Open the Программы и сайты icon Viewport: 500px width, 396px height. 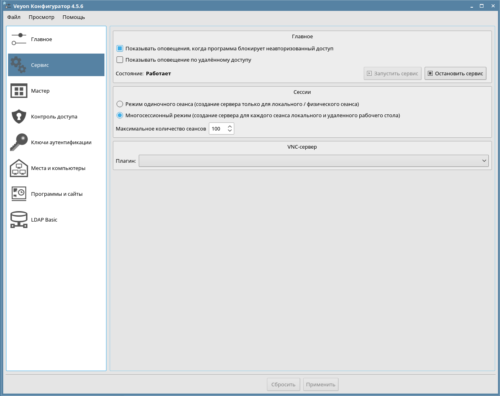[x=19, y=194]
